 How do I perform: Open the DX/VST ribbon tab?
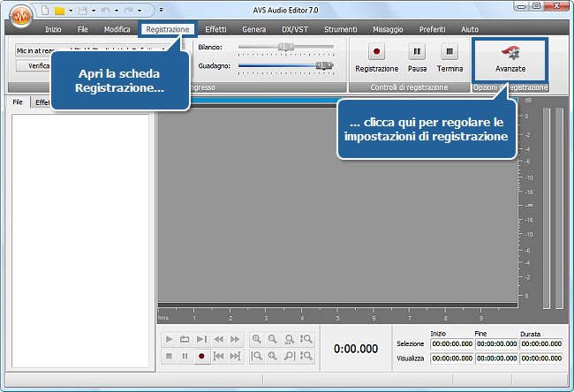coord(295,29)
